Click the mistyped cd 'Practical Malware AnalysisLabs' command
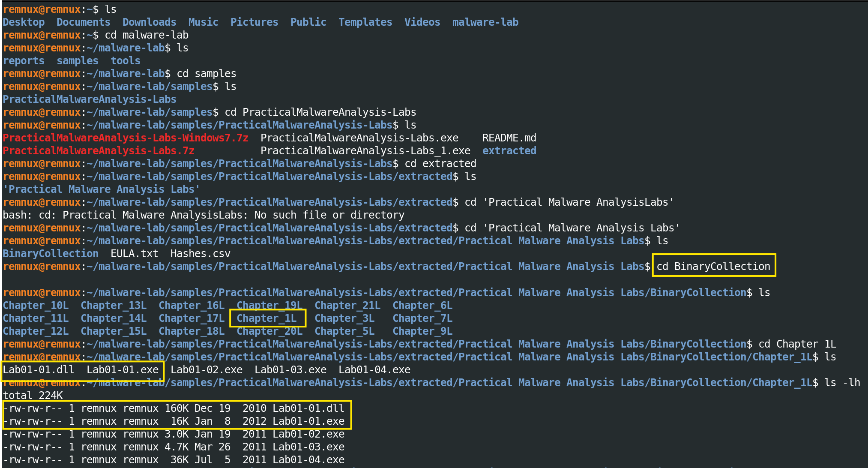The image size is (868, 468). point(569,202)
